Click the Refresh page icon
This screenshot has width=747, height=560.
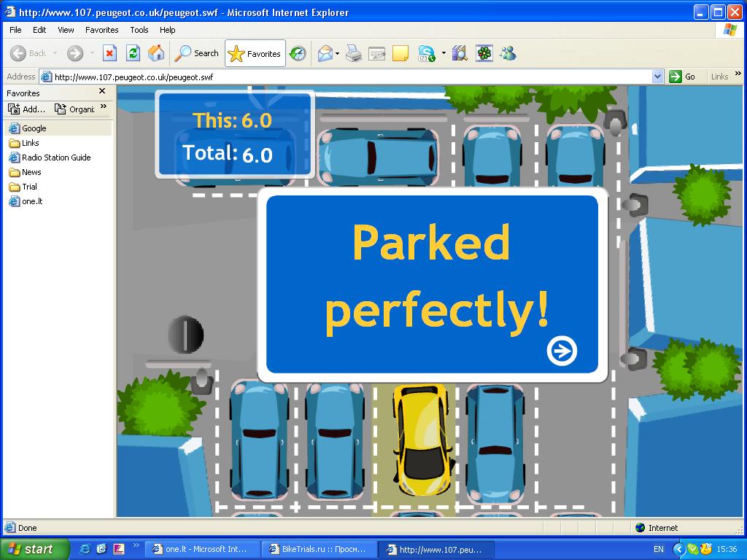pyautogui.click(x=133, y=53)
